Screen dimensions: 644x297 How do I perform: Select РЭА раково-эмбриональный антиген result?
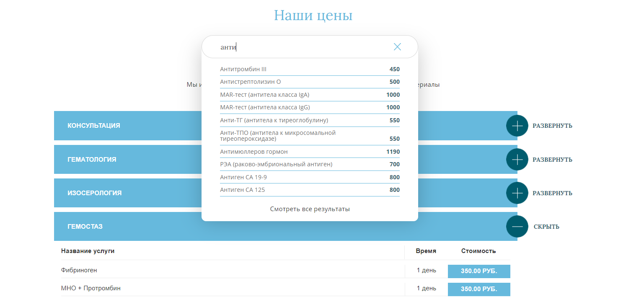(x=276, y=164)
